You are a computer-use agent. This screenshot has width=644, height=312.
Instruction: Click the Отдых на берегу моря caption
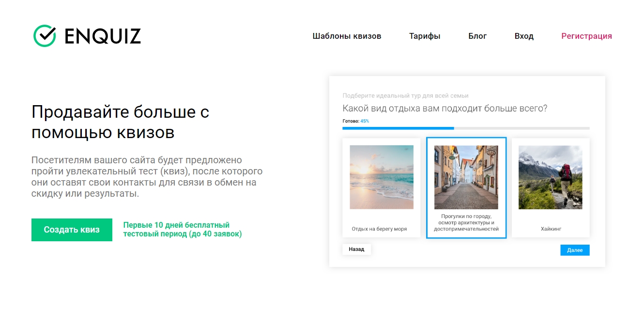(379, 229)
